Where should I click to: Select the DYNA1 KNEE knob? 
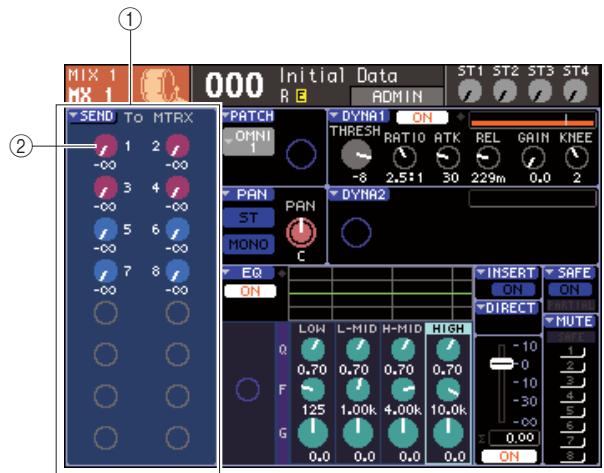(576, 158)
